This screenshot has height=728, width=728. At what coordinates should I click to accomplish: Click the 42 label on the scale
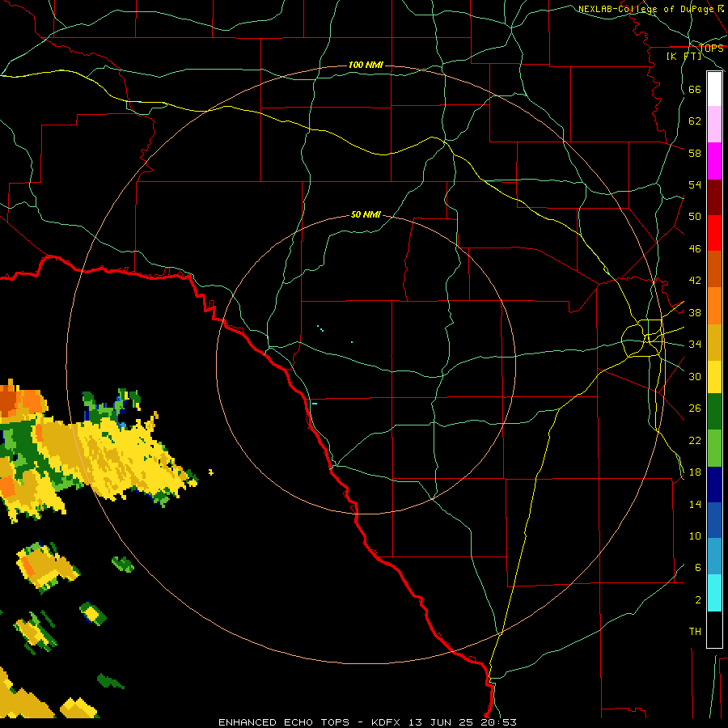pyautogui.click(x=695, y=281)
